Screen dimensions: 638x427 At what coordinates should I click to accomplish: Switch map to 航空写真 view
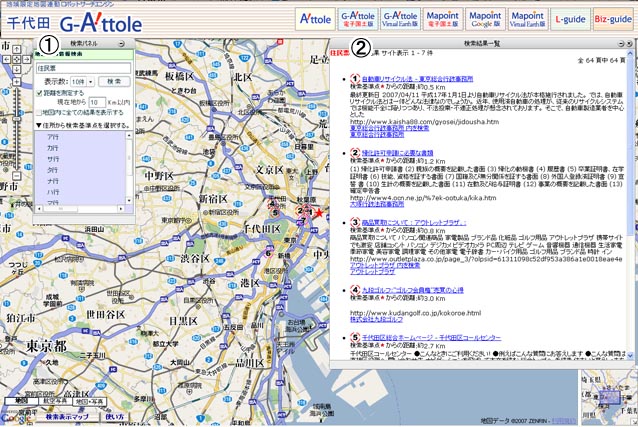pyautogui.click(x=55, y=401)
